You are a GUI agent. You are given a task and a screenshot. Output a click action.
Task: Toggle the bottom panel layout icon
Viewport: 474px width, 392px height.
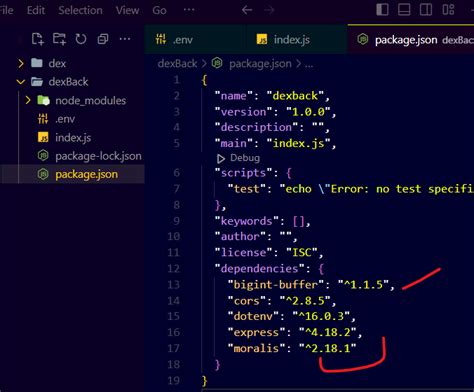(404, 9)
